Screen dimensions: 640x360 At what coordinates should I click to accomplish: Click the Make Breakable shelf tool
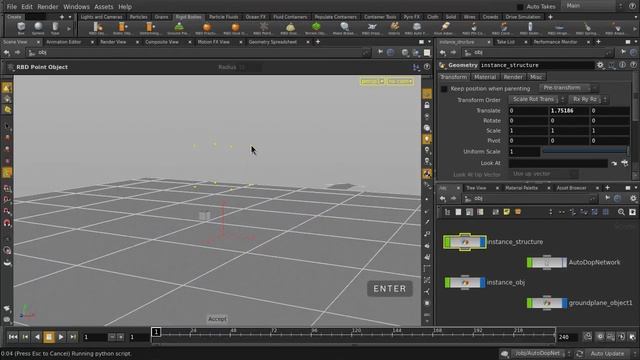pyautogui.click(x=344, y=28)
